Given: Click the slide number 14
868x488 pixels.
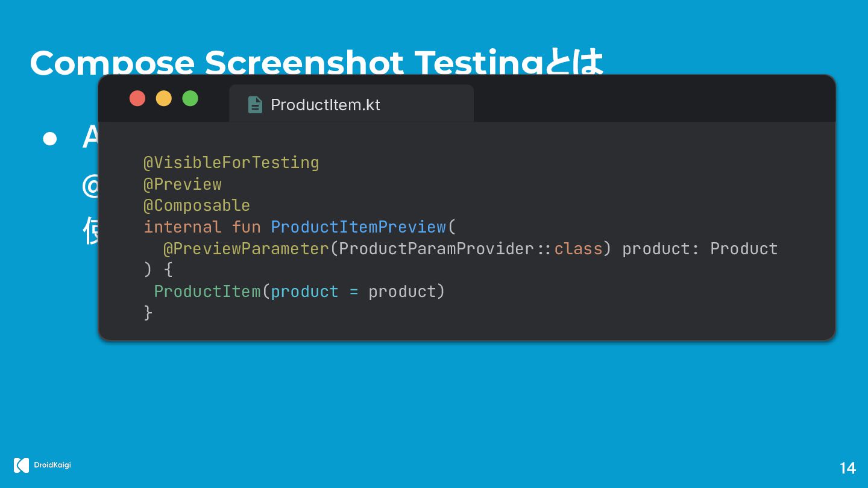Looking at the screenshot, I should (848, 468).
